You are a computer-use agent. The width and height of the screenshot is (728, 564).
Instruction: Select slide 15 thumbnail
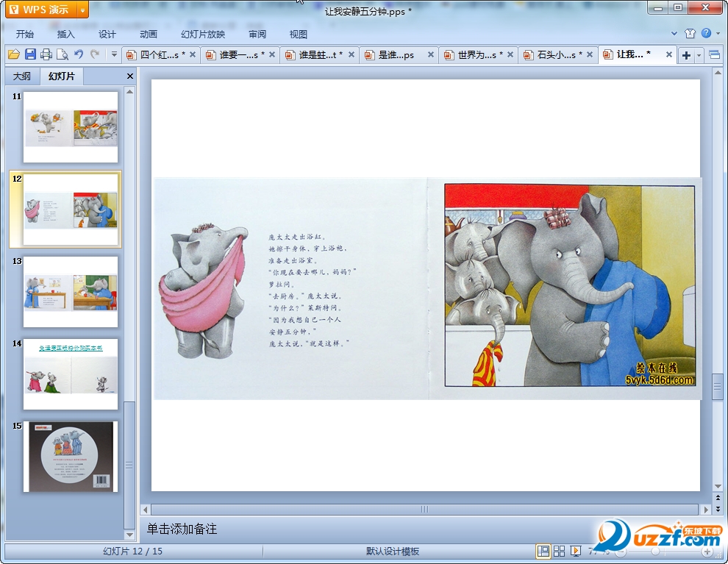(71, 457)
